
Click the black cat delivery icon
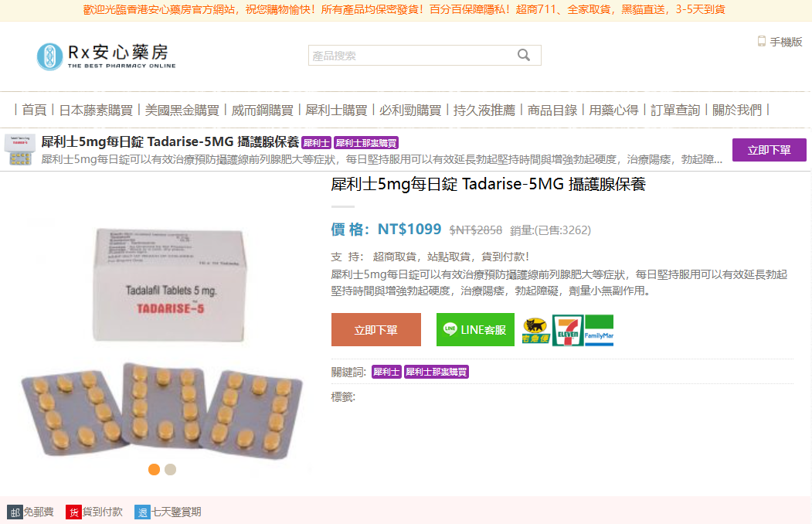pos(535,330)
